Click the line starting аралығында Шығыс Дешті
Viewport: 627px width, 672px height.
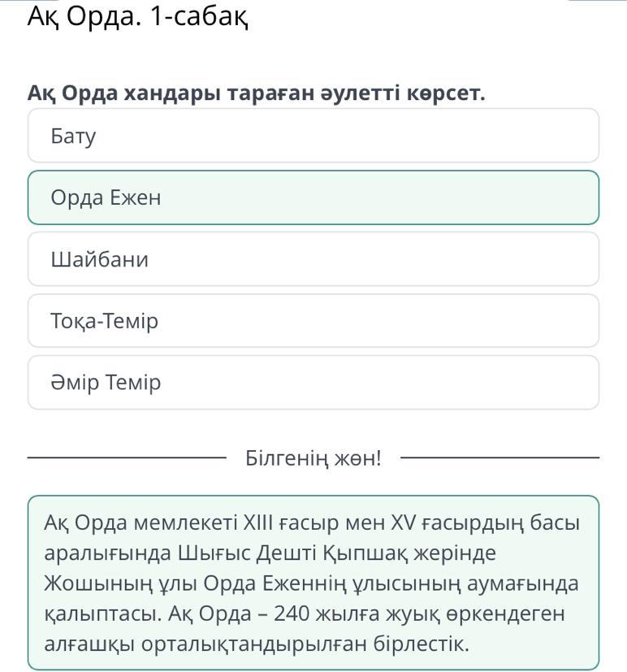(270, 553)
